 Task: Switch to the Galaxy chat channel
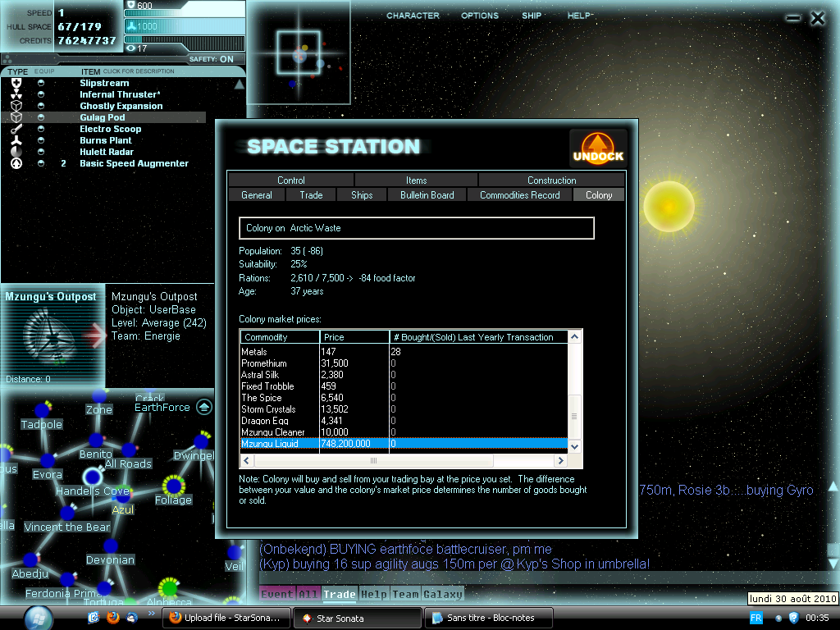tap(443, 594)
